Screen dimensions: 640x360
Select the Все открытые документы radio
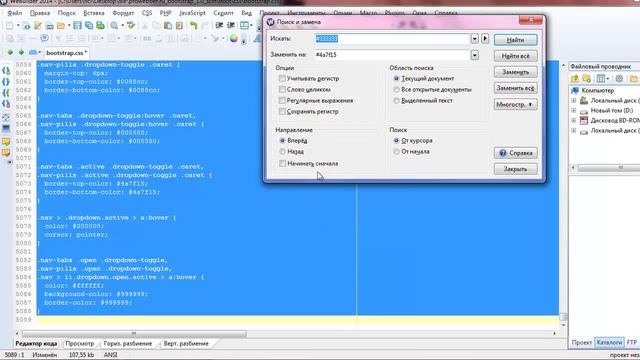pyautogui.click(x=396, y=89)
